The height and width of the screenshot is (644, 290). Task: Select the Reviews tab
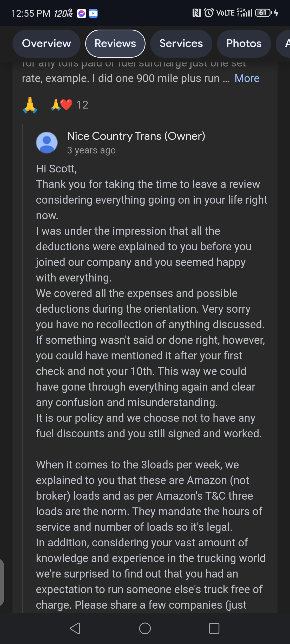click(115, 43)
